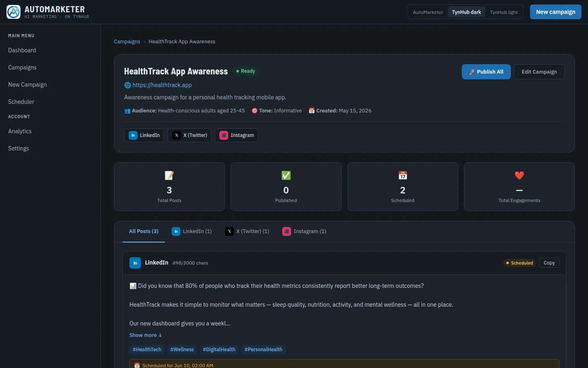Switch to the Instagram (1) tab

point(304,231)
